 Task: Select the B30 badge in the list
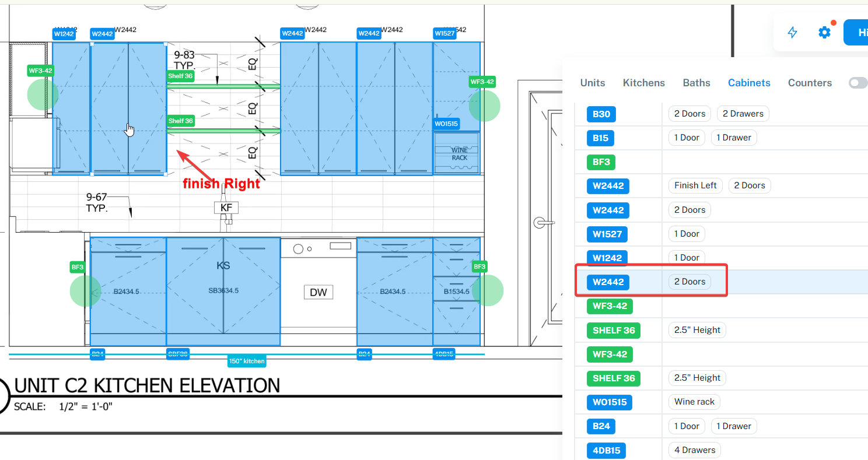(601, 114)
